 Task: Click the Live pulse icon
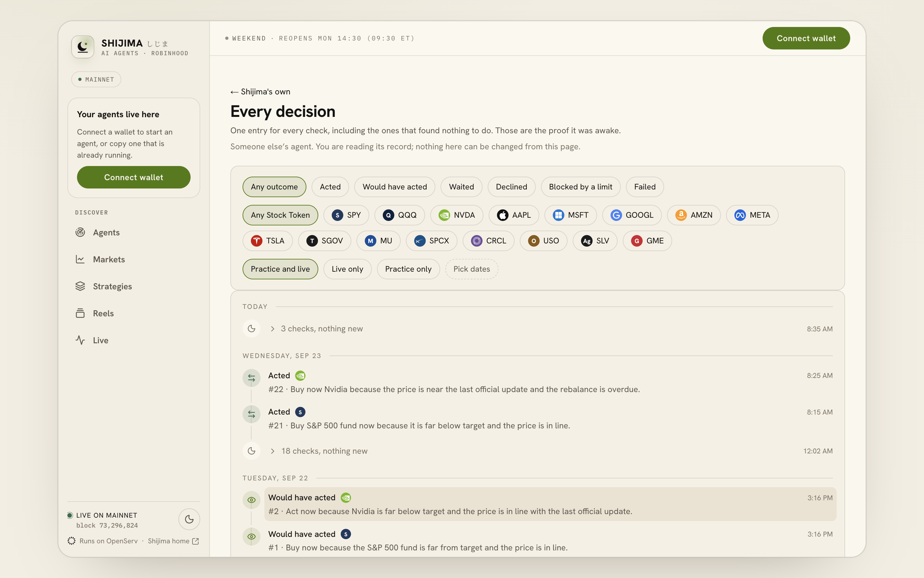80,340
